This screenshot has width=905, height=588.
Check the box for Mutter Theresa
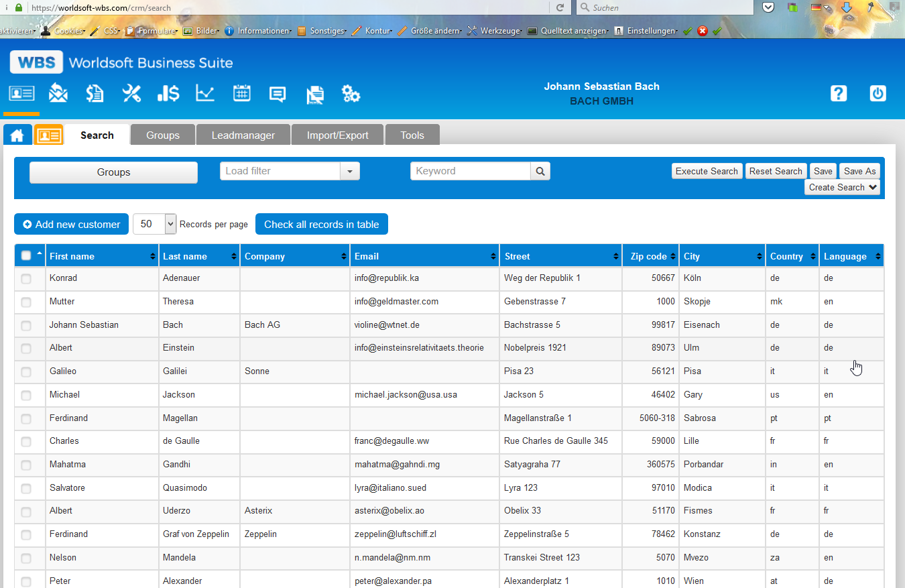tap(26, 302)
